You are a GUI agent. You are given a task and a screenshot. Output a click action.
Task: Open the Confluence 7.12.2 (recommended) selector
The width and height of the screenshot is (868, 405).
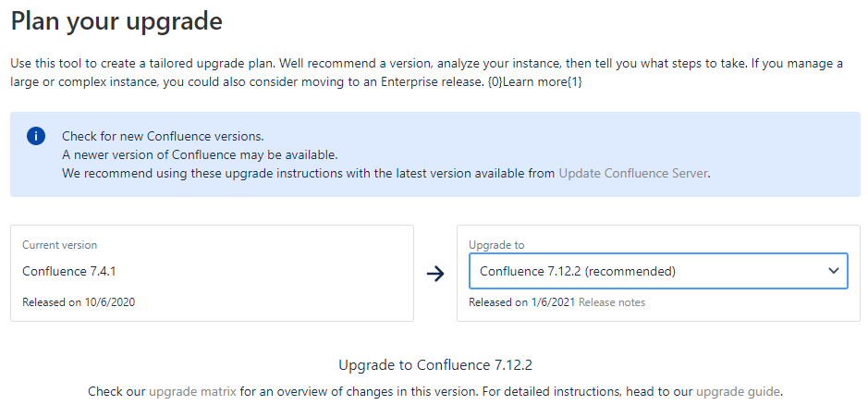(x=658, y=271)
